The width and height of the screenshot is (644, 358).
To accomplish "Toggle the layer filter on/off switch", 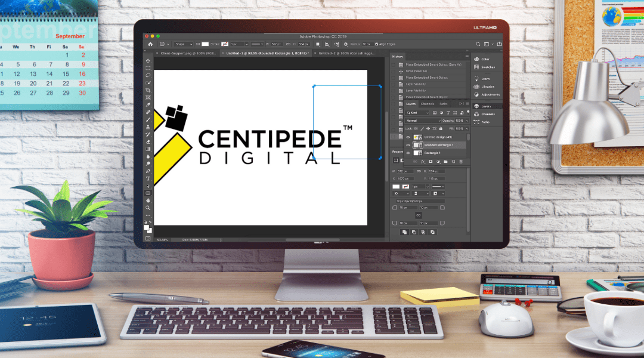I will (468, 113).
